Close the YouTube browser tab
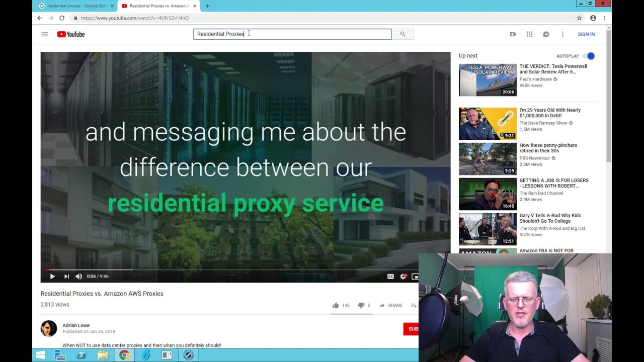 pyautogui.click(x=194, y=6)
